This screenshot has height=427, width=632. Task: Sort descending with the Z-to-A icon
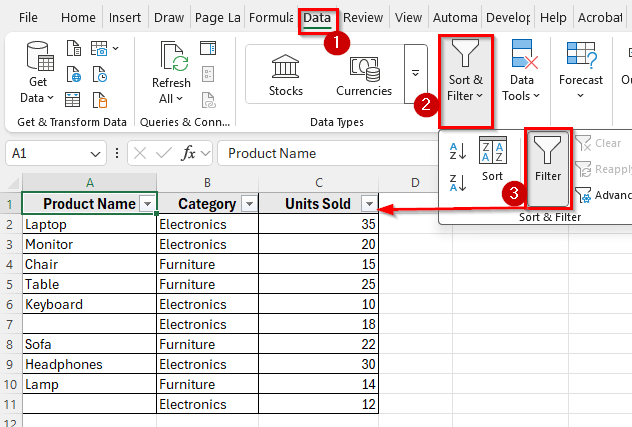[458, 182]
